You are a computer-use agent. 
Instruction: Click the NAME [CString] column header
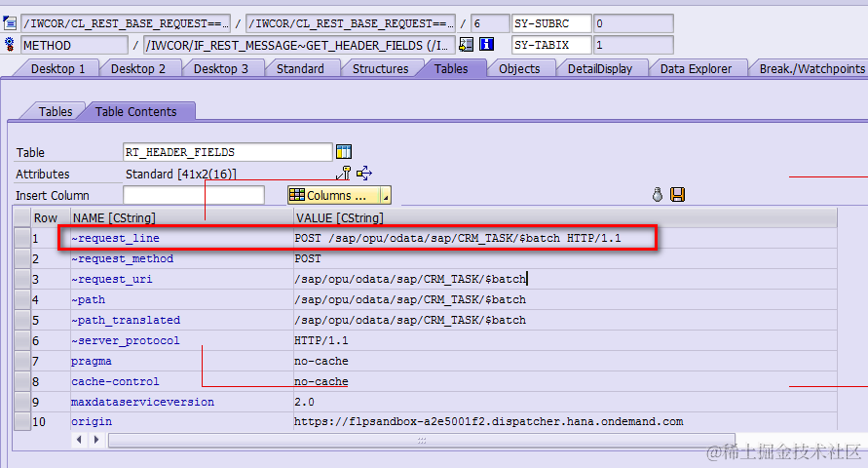tap(181, 217)
